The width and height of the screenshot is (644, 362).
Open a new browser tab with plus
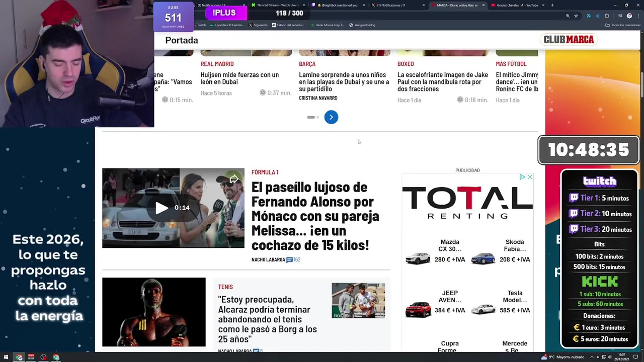point(552,5)
